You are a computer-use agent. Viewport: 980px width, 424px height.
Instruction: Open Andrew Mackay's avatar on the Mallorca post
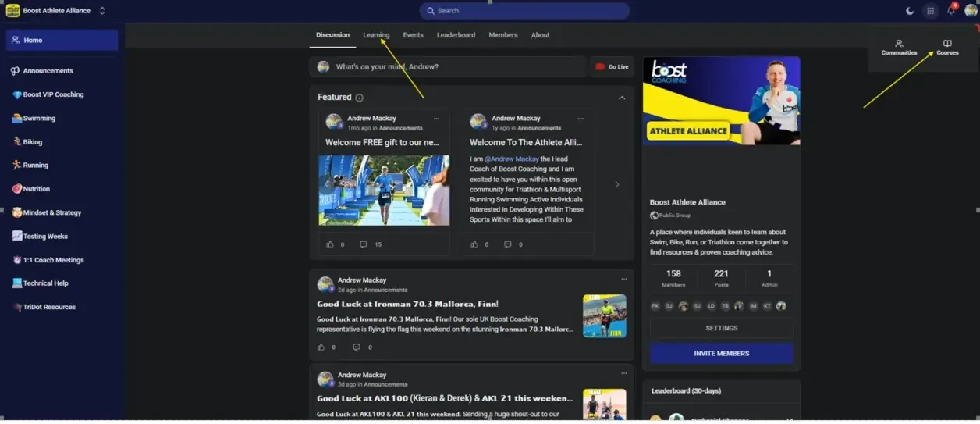[x=325, y=284]
